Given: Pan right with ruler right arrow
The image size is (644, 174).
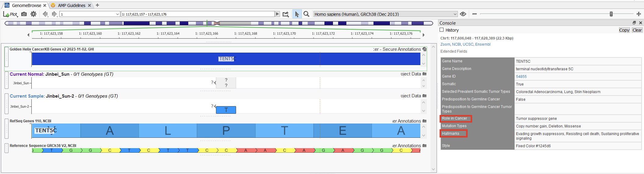Looking at the screenshot, I should coord(423,35).
